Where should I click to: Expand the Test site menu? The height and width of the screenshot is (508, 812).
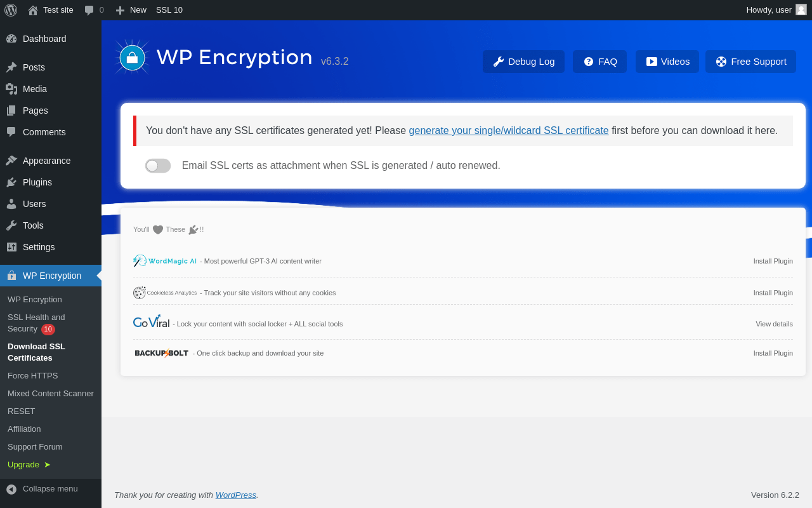[x=51, y=10]
